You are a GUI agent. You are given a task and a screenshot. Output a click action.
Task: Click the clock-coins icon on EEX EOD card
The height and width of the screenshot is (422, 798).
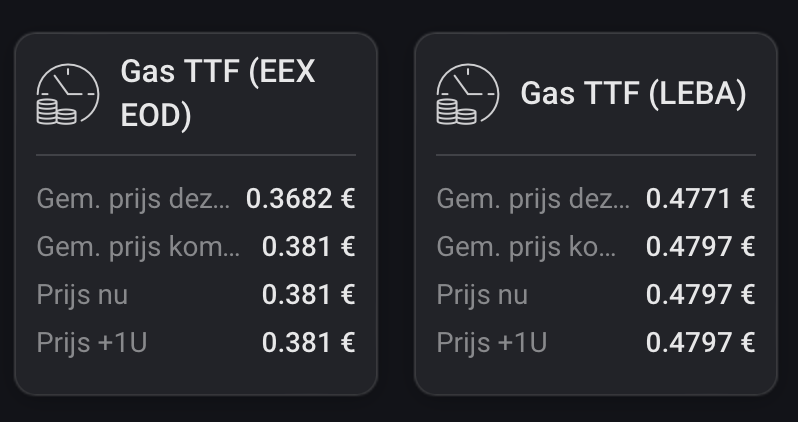(67, 94)
